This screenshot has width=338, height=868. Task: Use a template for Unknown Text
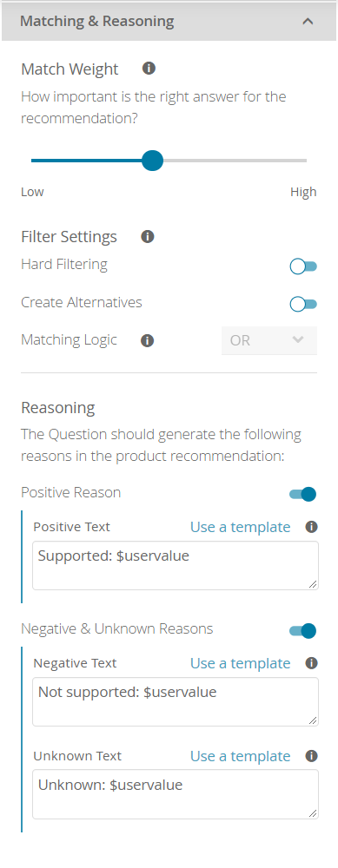(240, 756)
